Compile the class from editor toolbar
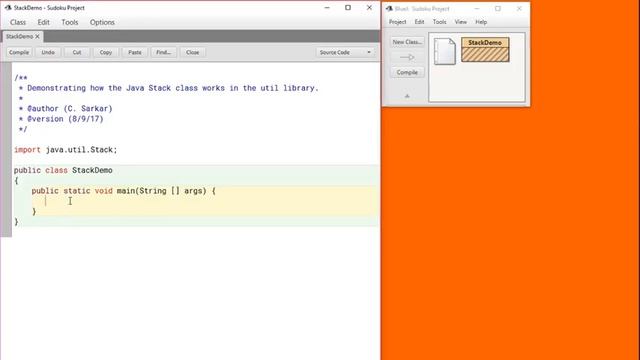 coord(19,52)
